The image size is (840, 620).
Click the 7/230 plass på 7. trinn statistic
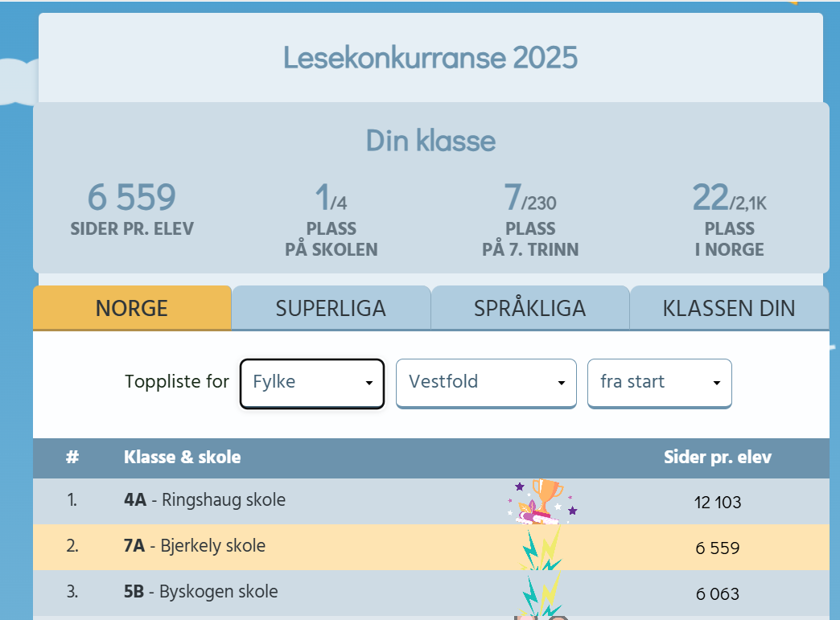[530, 217]
